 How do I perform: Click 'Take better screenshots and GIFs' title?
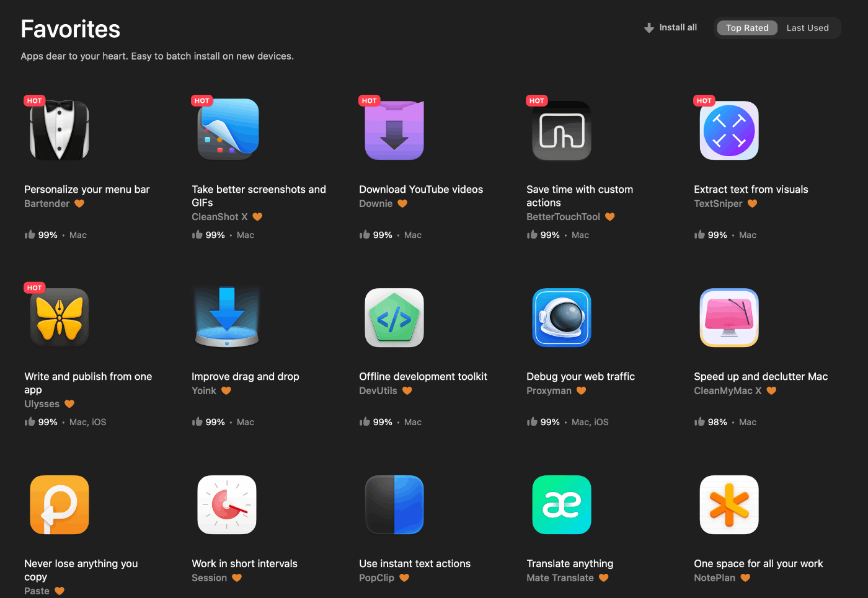click(259, 196)
